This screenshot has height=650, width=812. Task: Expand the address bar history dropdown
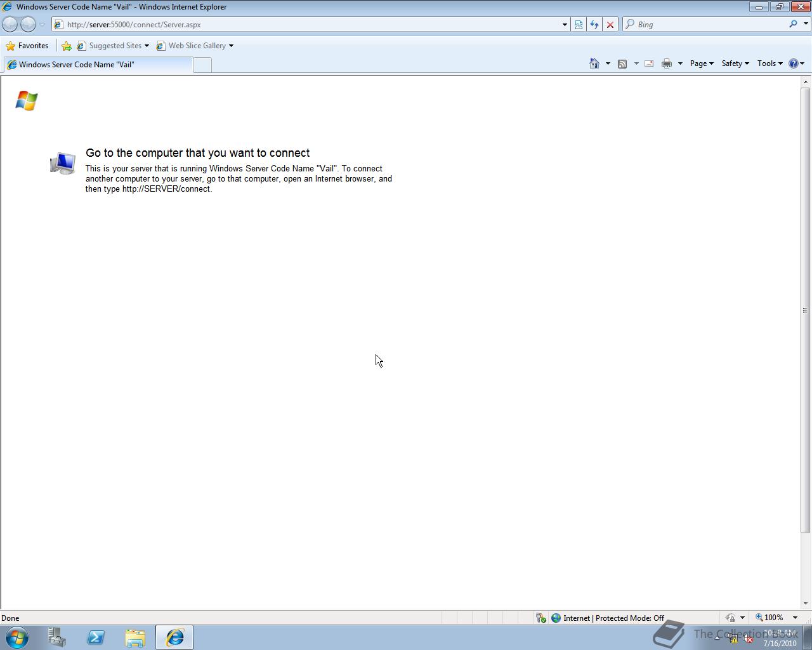click(x=565, y=25)
